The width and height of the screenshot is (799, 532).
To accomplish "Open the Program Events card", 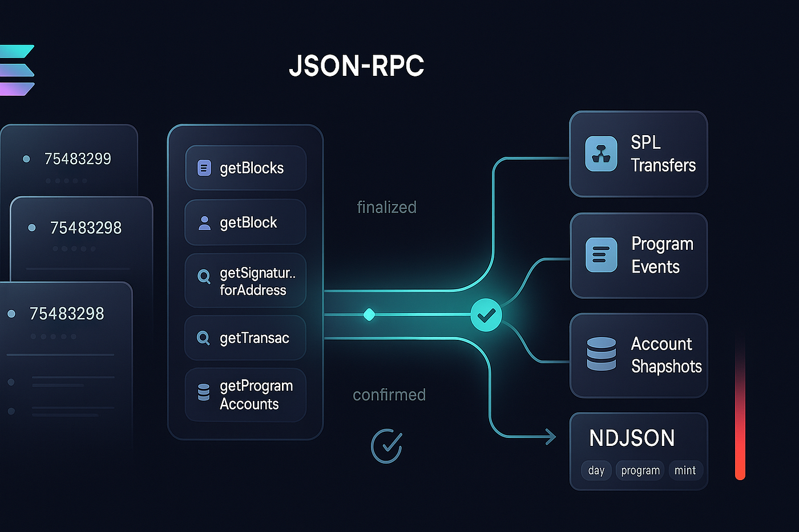I will coord(639,255).
